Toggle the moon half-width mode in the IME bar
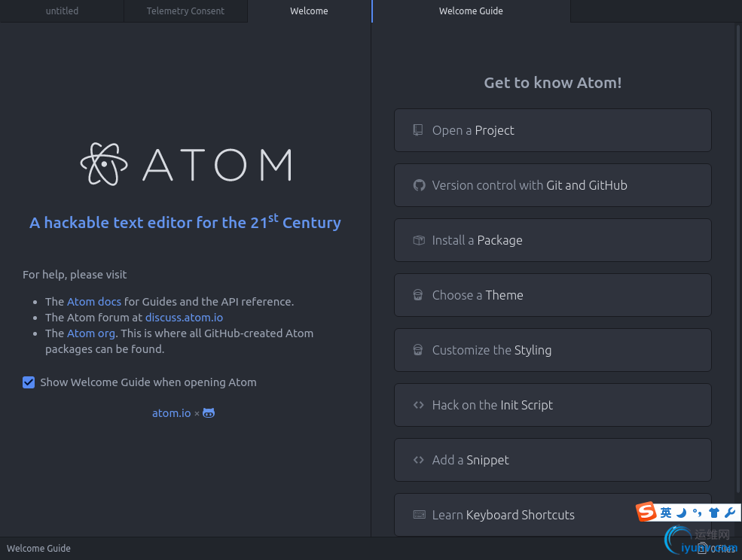742x560 pixels. tap(682, 513)
